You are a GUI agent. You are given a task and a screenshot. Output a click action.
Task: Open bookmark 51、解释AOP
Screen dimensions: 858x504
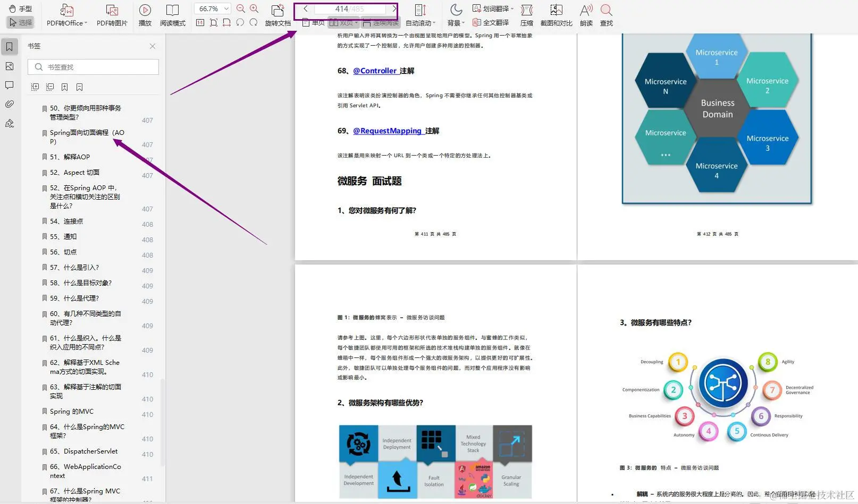click(70, 157)
